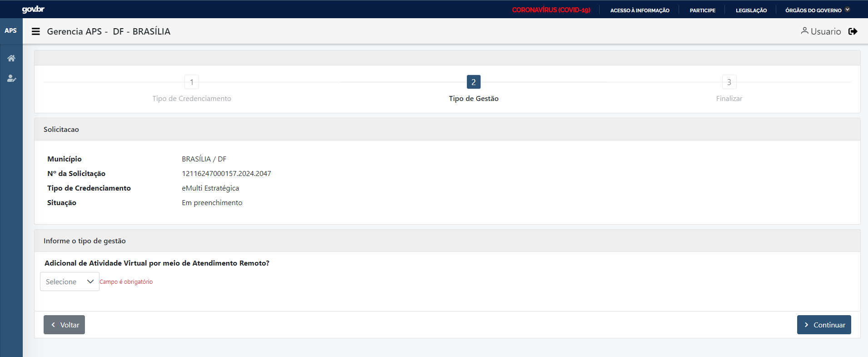The width and height of the screenshot is (868, 357).
Task: Toggle the hamburger menu icon
Action: coord(36,31)
